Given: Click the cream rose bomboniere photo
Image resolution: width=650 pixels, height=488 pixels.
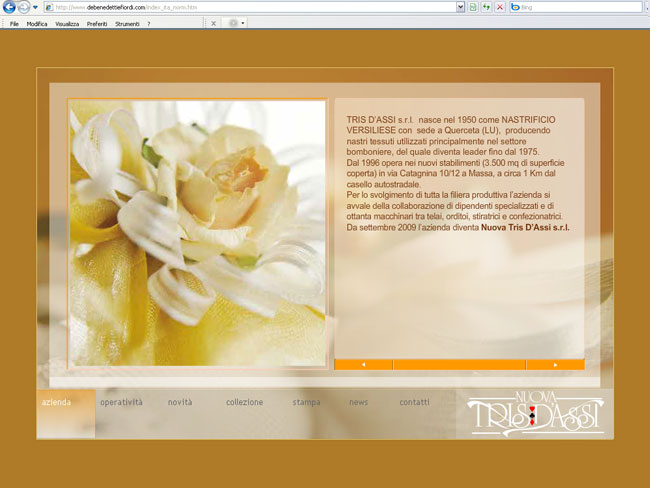Looking at the screenshot, I should [x=198, y=233].
